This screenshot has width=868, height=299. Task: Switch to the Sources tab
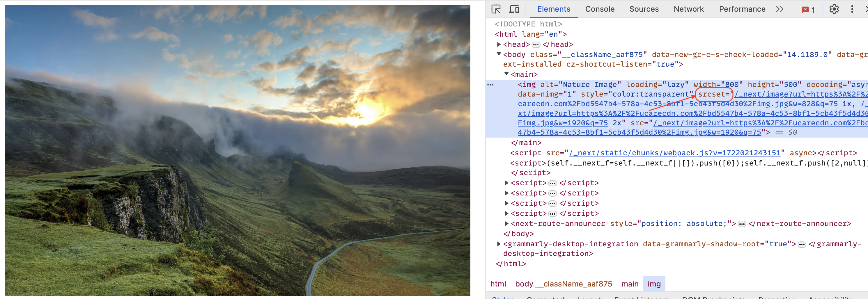(x=644, y=9)
